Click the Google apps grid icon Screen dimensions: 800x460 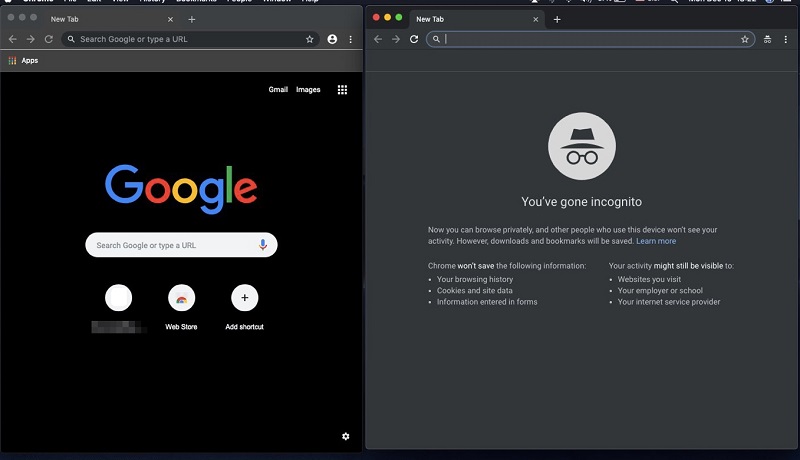342,90
